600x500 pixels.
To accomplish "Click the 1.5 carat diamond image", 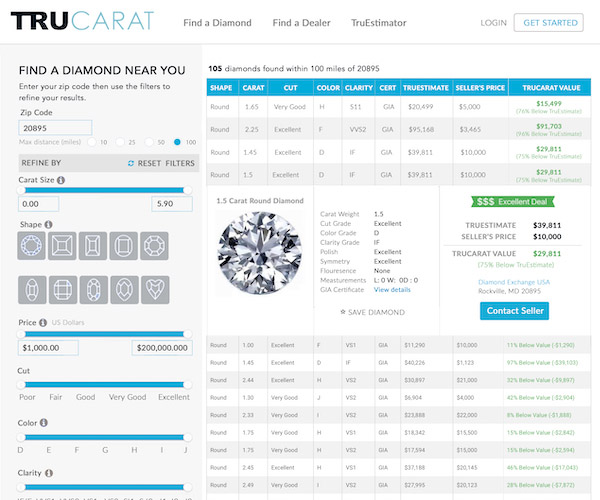I will coord(260,254).
